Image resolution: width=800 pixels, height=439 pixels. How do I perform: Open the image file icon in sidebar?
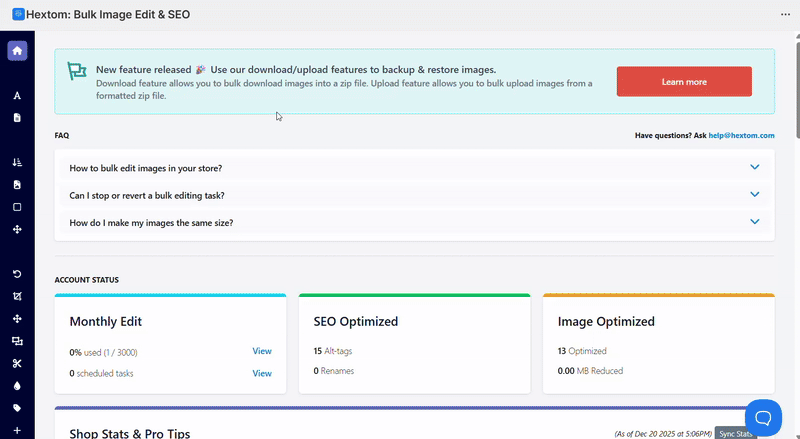(17, 185)
